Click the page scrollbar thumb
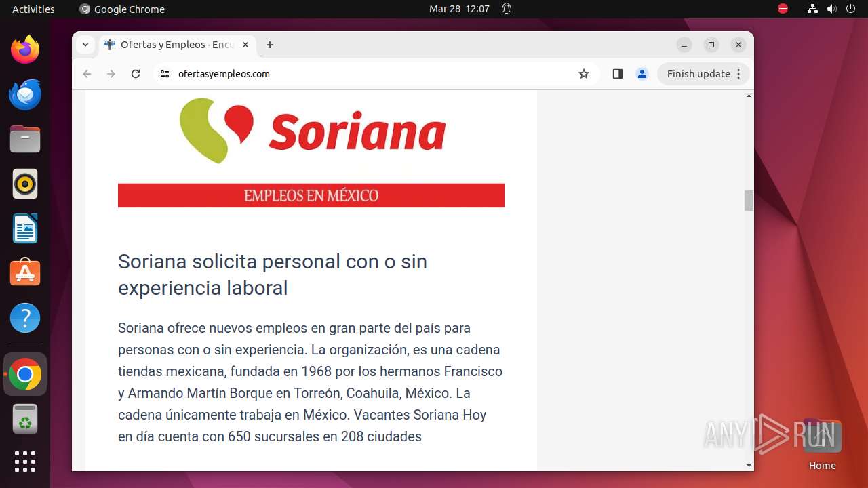 point(749,201)
